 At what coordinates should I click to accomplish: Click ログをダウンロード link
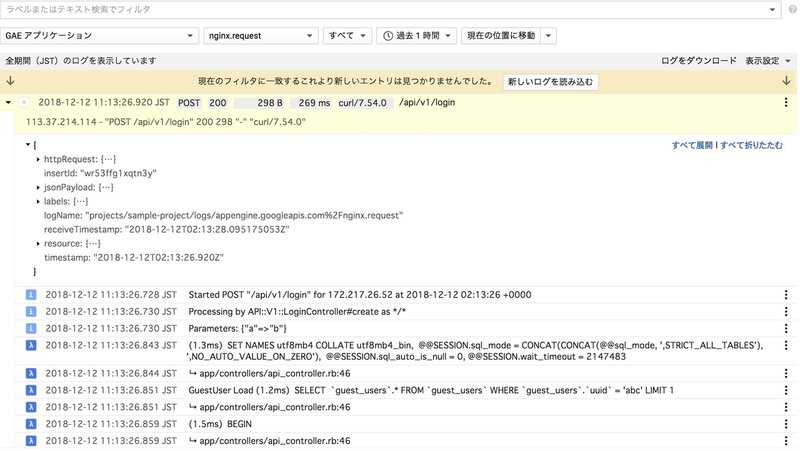point(698,61)
